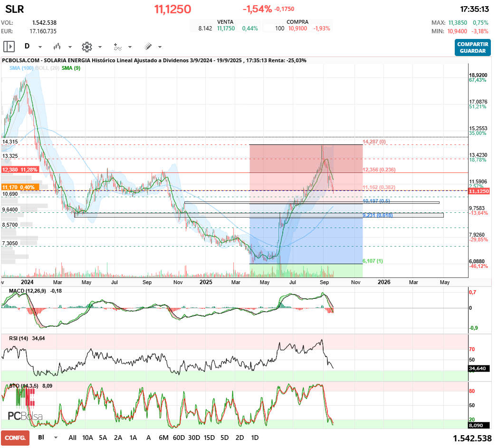498x448 pixels.
Task: Expand the chart type dropdown arrow
Action: (x=70, y=47)
